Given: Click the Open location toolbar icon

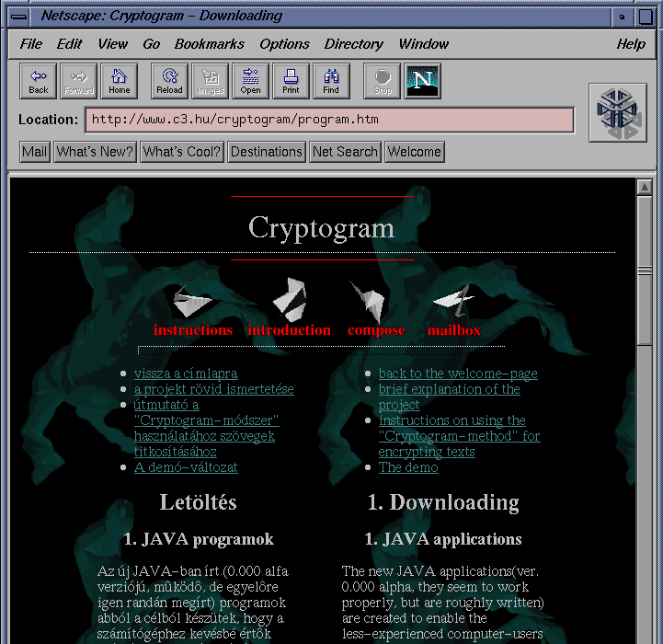Looking at the screenshot, I should click(250, 81).
